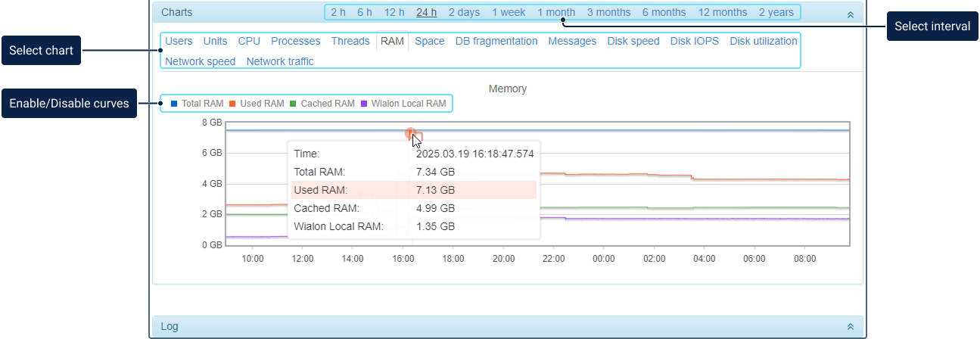Switch to the Users chart tab

179,41
